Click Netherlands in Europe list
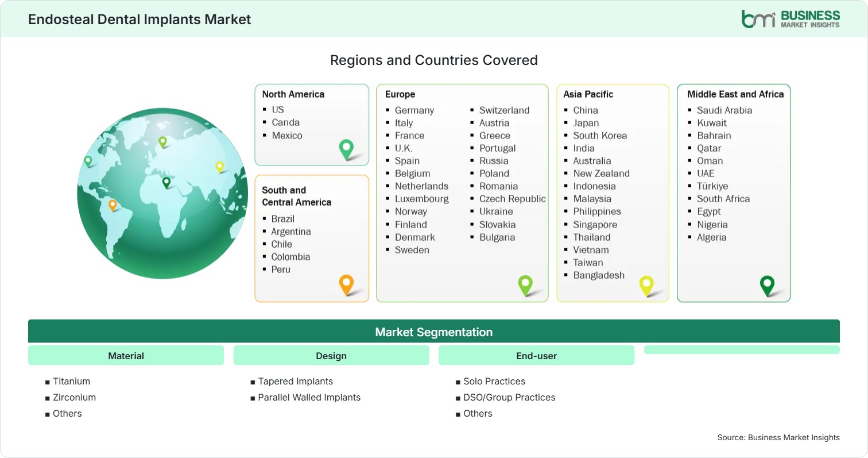 421,186
